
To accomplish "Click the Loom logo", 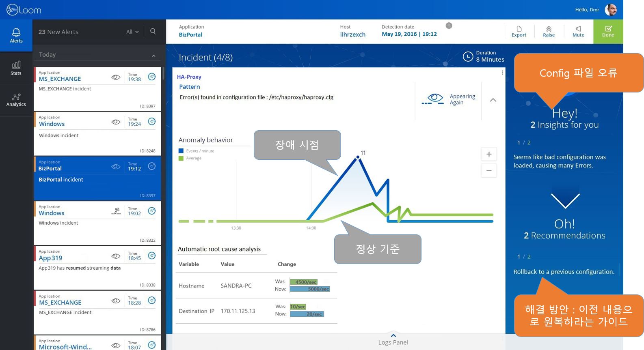I will point(24,10).
